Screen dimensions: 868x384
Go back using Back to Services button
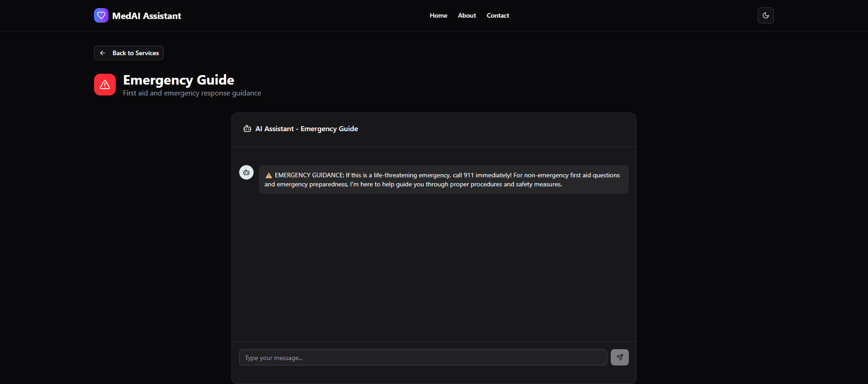pyautogui.click(x=129, y=53)
